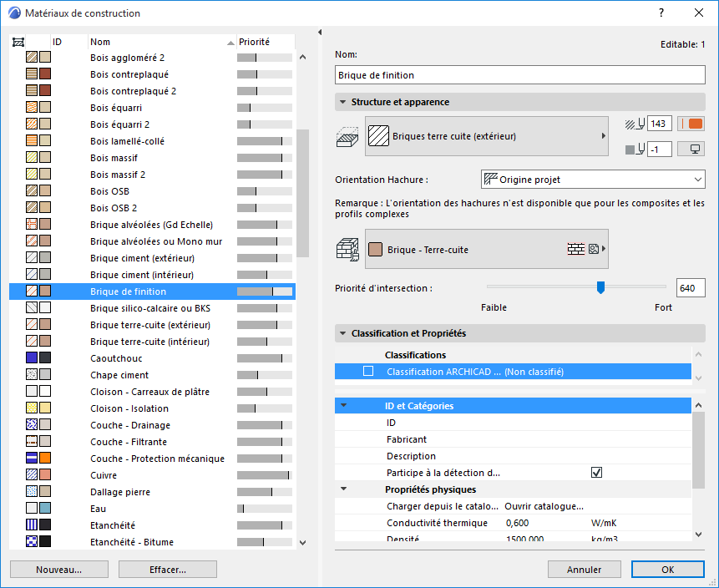
Task: Click the Cuivre hatch fill icon
Action: tap(32, 474)
